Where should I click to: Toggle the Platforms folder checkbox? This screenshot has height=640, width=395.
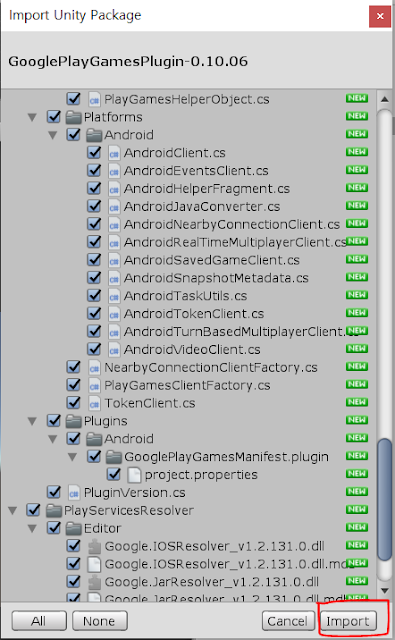point(53,117)
